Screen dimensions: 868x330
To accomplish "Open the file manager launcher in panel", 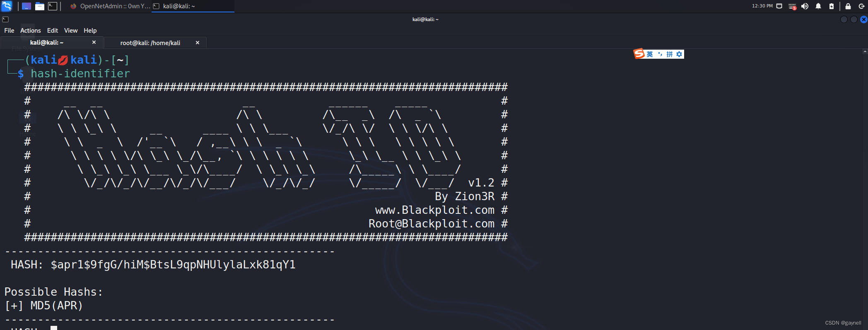I will [x=40, y=6].
